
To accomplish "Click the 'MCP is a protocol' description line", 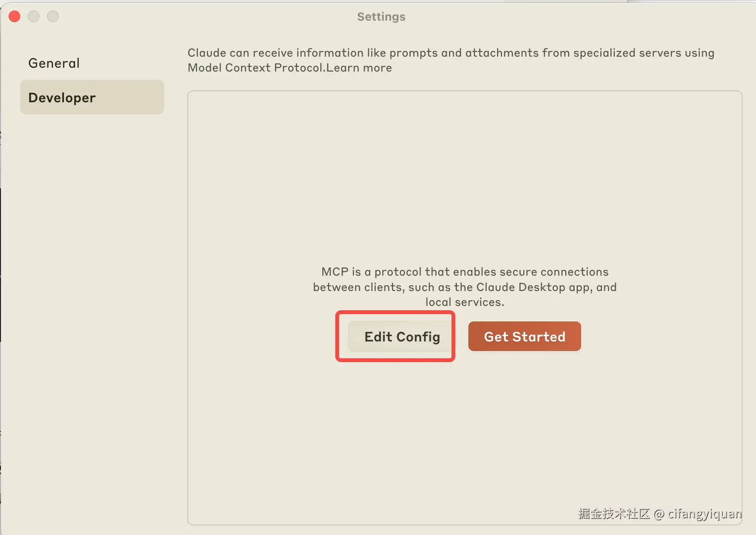I will coord(464,272).
